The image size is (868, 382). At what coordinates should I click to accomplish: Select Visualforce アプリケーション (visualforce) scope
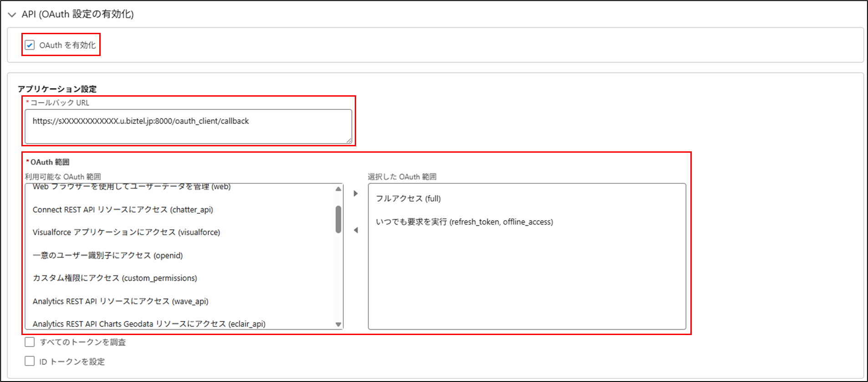pyautogui.click(x=126, y=232)
